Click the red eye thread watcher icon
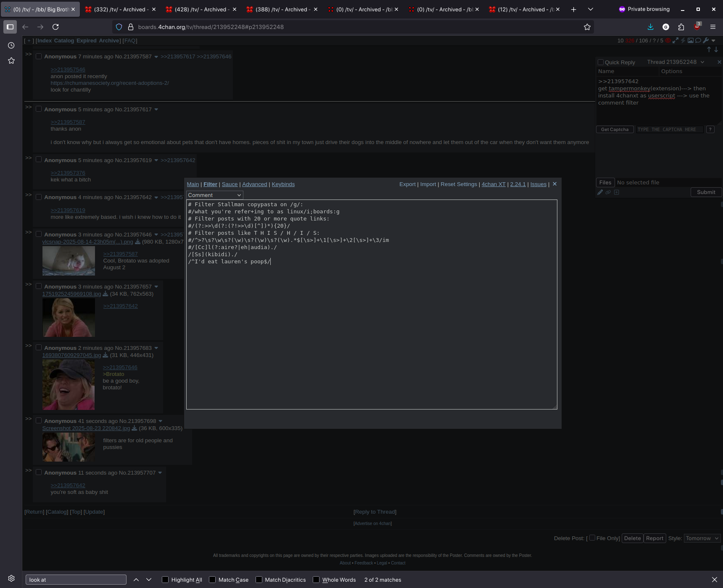Viewport: 723px width, 588px height. click(668, 41)
